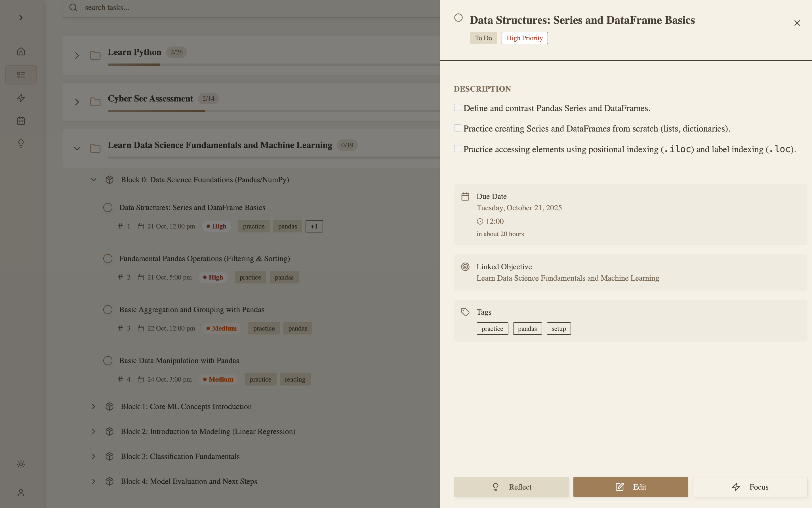Mark detail panel task title circle complete
The image size is (812, 508).
coord(458,18)
